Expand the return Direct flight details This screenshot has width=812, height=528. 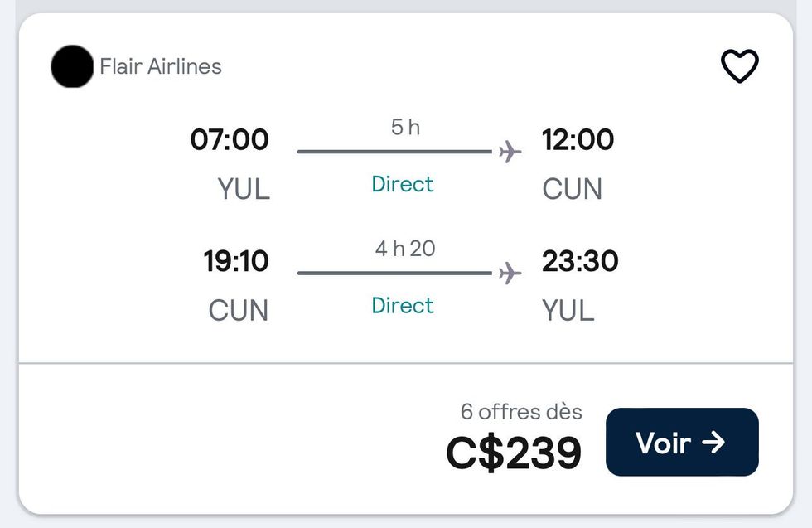pyautogui.click(x=403, y=306)
